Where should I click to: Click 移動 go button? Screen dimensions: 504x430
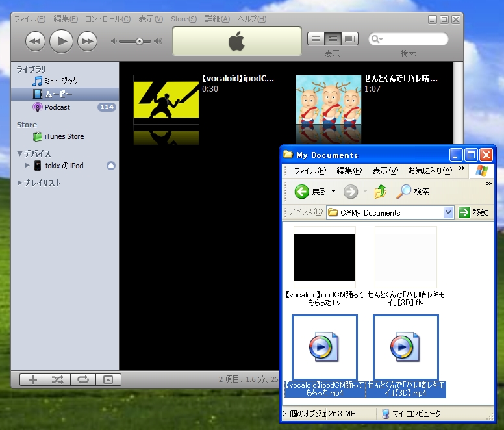pyautogui.click(x=473, y=212)
